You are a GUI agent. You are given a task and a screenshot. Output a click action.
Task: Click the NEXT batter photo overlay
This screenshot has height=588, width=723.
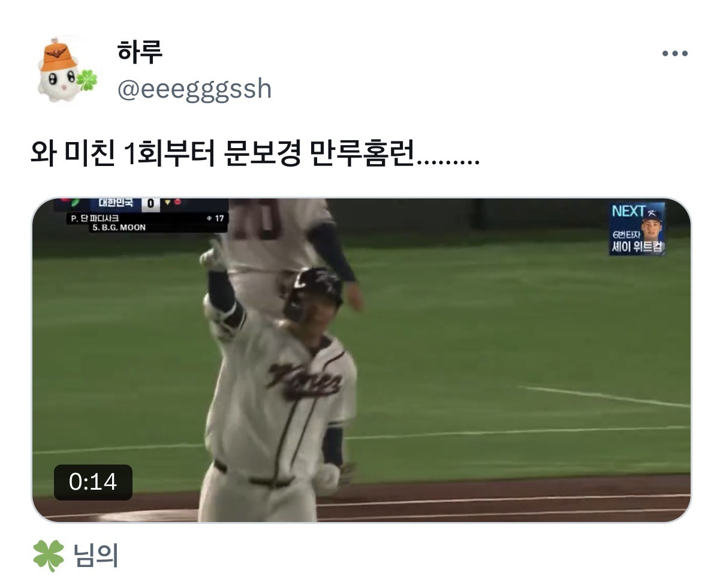point(637,228)
